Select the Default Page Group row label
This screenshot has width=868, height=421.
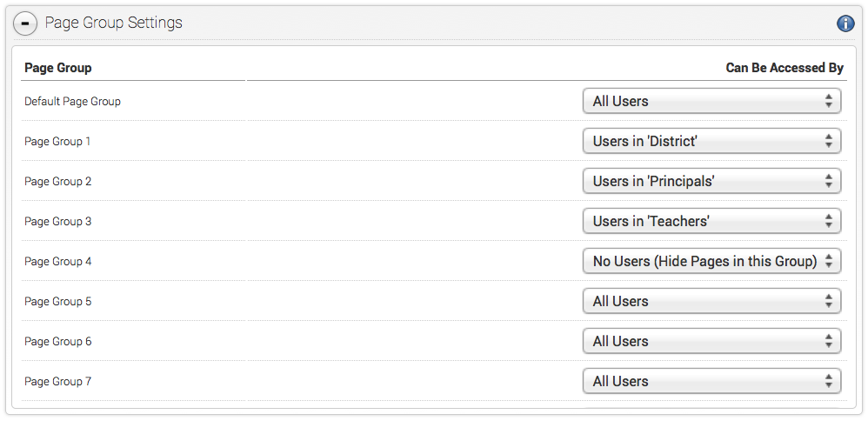tap(72, 102)
